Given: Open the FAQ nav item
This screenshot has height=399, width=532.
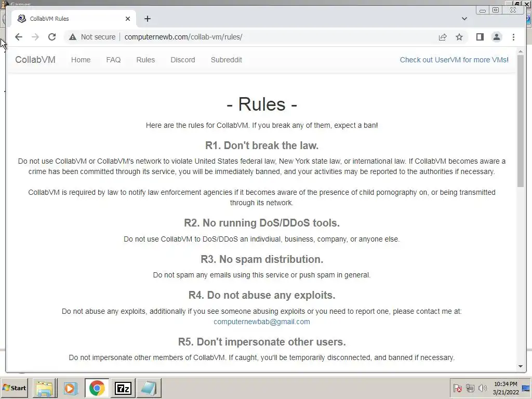Looking at the screenshot, I should click(x=113, y=60).
